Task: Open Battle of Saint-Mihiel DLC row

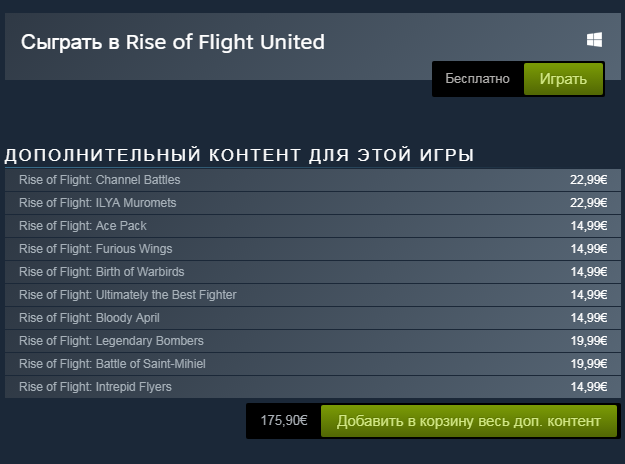Action: coord(313,364)
